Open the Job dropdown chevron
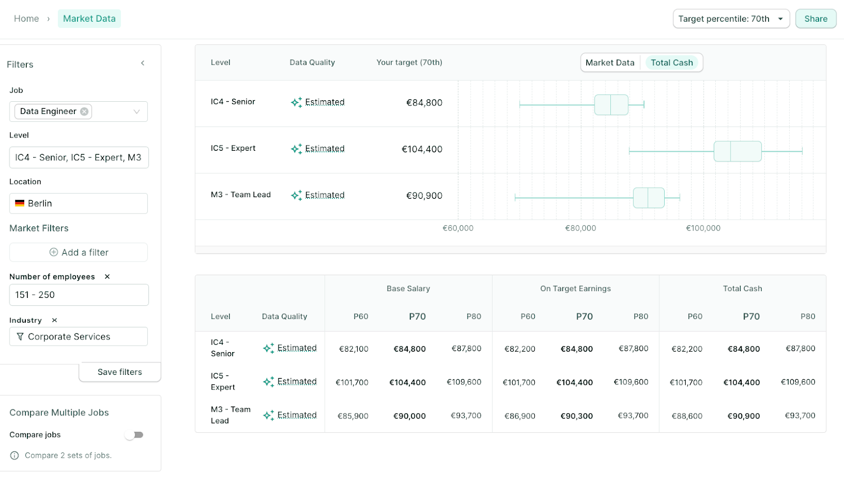This screenshot has width=844, height=504. (x=137, y=111)
